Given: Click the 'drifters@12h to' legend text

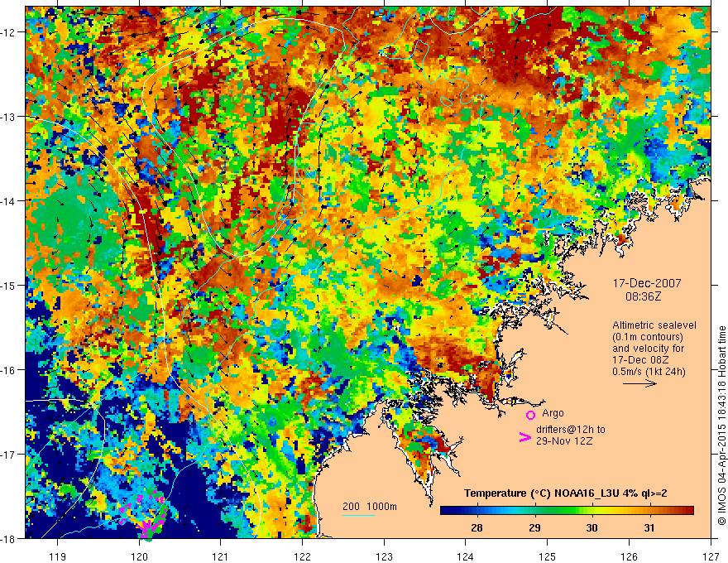Looking at the screenshot, I should point(571,430).
